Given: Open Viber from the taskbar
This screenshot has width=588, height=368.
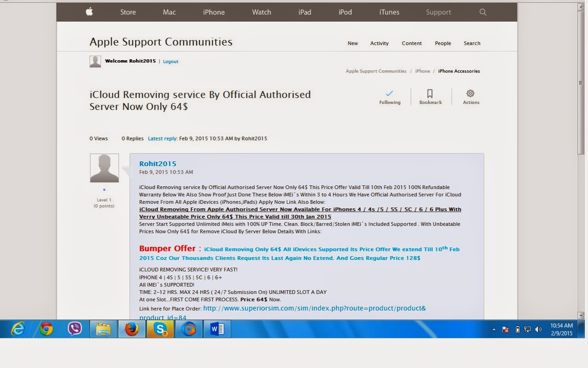Looking at the screenshot, I should coord(74,329).
